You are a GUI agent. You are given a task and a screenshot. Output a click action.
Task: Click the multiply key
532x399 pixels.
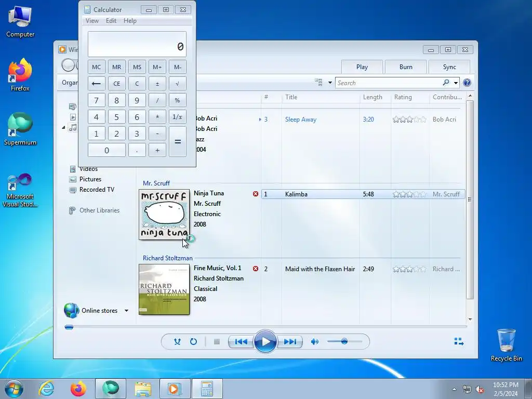157,117
